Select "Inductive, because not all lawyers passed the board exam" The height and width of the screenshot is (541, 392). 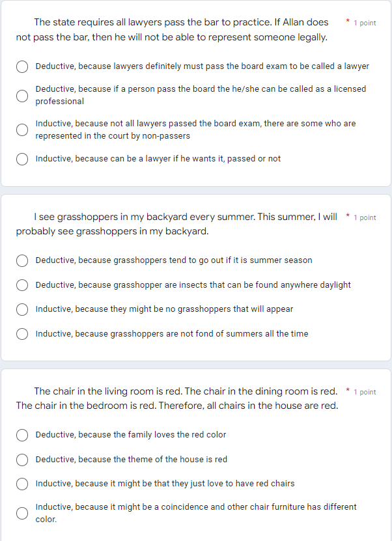(21, 130)
